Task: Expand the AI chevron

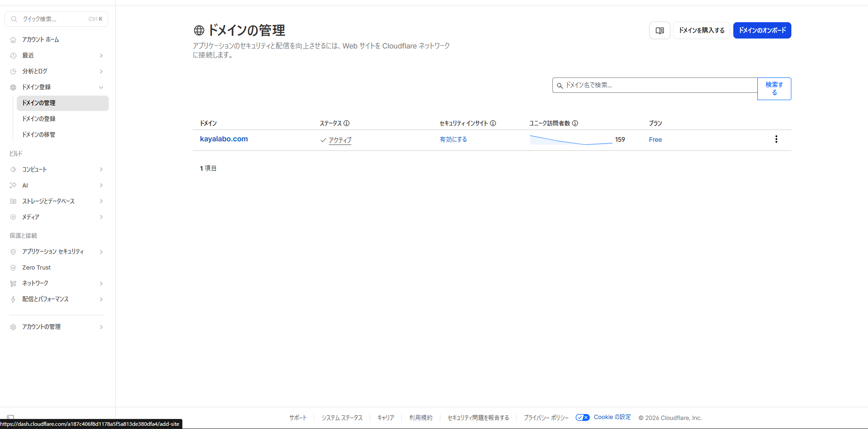Action: pos(101,185)
